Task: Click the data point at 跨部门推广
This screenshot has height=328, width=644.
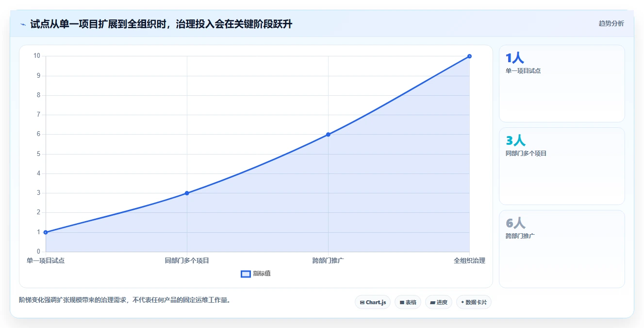Action: [x=328, y=134]
